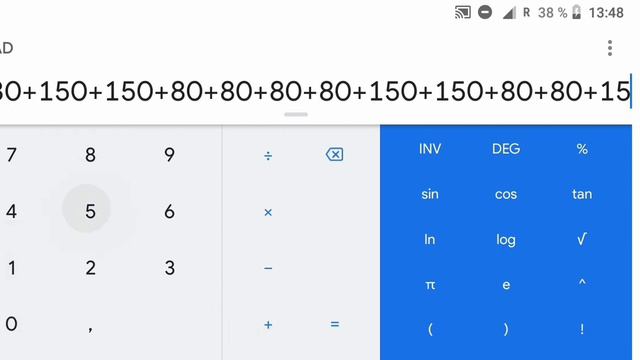The width and height of the screenshot is (640, 360).
Task: Tap the log function button
Action: (x=506, y=240)
